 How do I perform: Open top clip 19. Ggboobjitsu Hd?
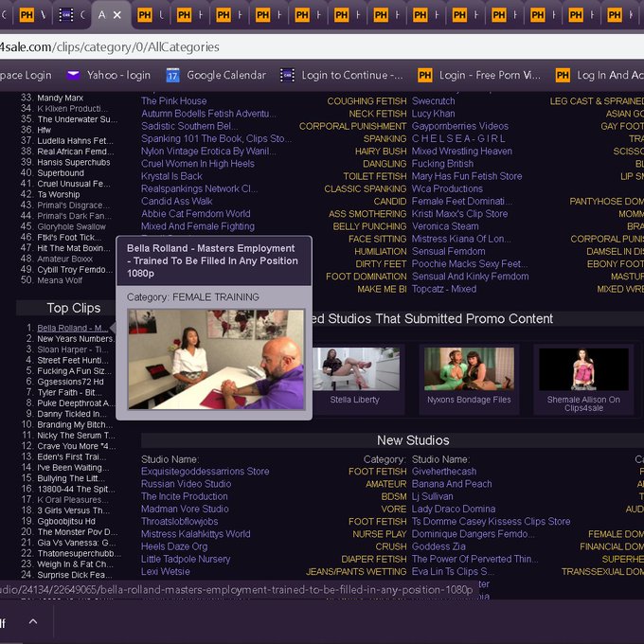point(66,521)
